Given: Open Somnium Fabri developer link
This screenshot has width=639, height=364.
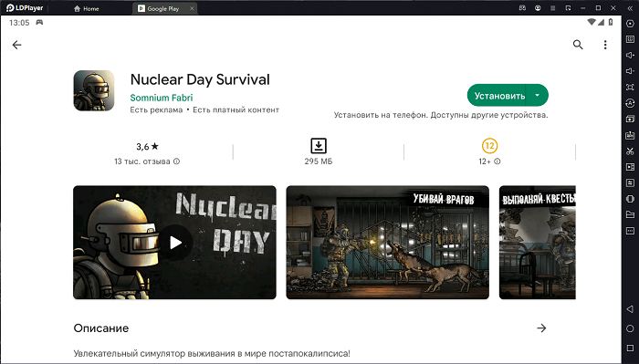Looking at the screenshot, I should [162, 98].
